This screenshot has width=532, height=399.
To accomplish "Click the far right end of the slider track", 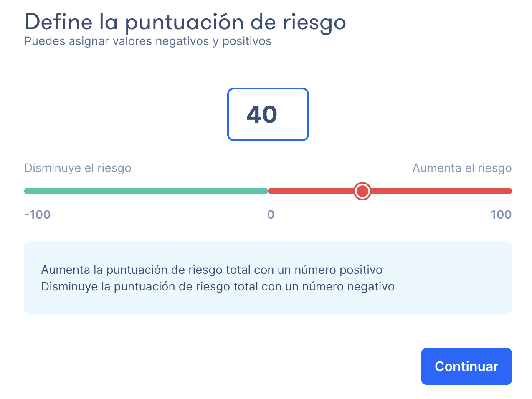I will (509, 191).
